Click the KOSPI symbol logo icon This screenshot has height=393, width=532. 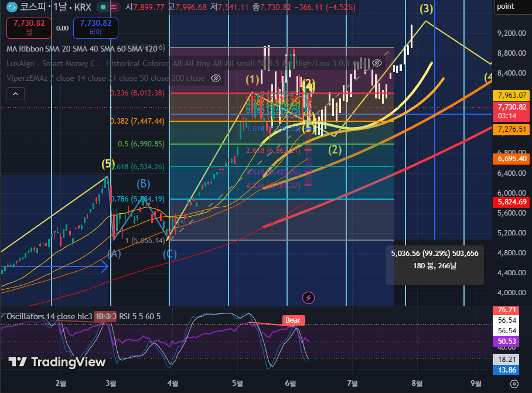(12, 7)
